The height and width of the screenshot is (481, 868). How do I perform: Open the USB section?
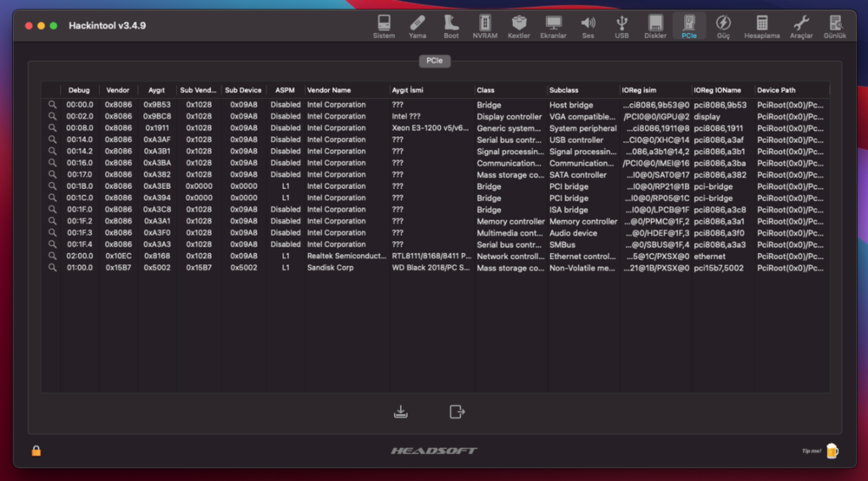click(621, 26)
